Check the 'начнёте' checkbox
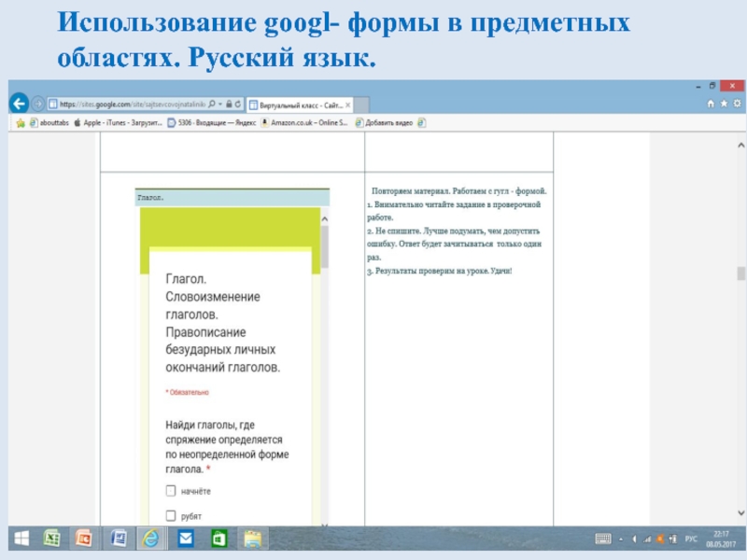This screenshot has width=747, height=560. tap(171, 491)
